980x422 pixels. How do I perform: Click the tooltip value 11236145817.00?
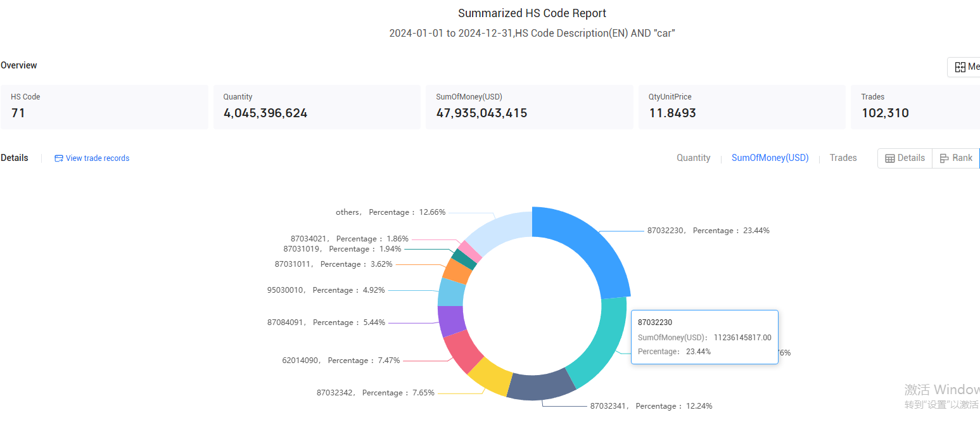[742, 337]
